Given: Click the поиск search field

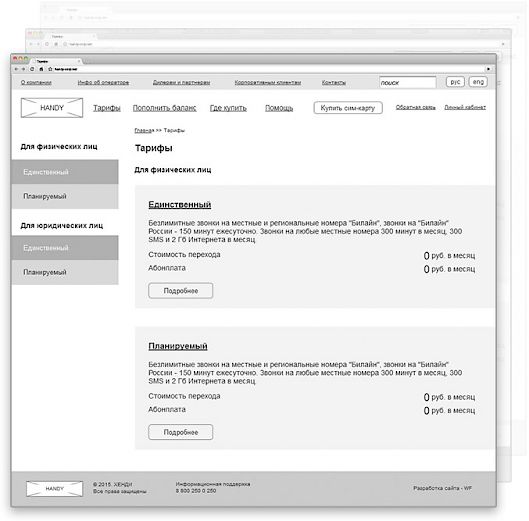Looking at the screenshot, I should pos(408,82).
